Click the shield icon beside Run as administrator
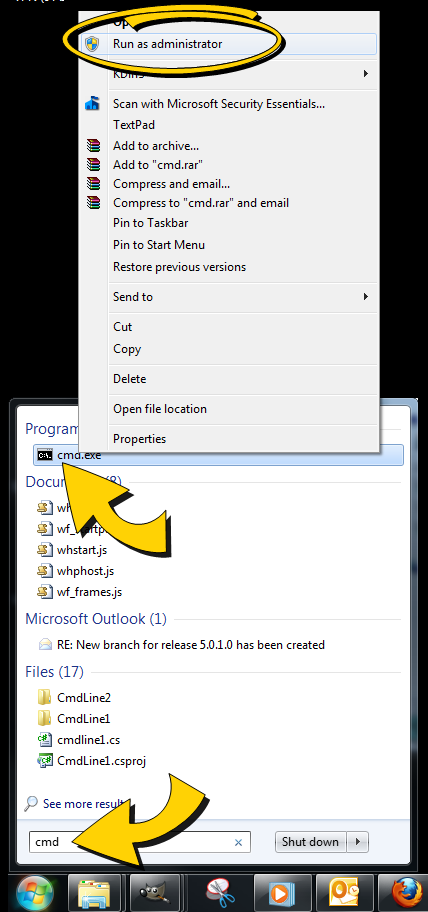This screenshot has width=428, height=912. point(92,44)
